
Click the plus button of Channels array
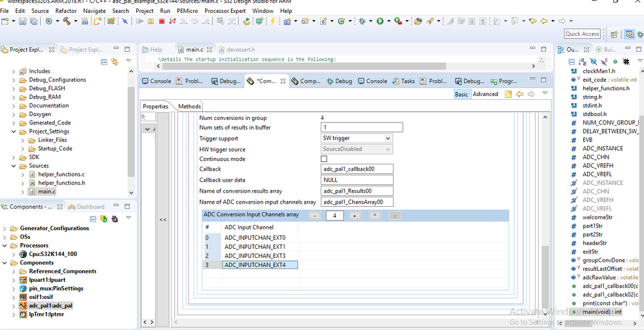pos(355,215)
